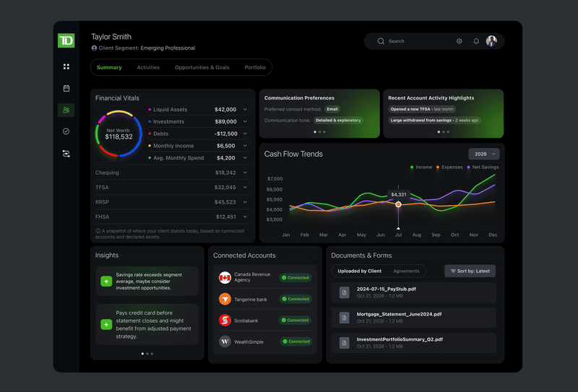
Task: Open the 2026 year dropdown
Action: click(x=484, y=154)
